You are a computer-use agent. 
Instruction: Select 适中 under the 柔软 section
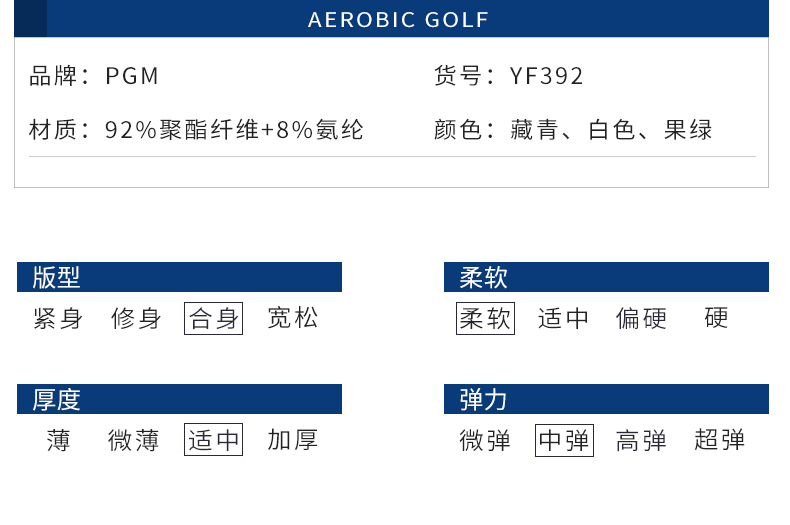pyautogui.click(x=563, y=318)
